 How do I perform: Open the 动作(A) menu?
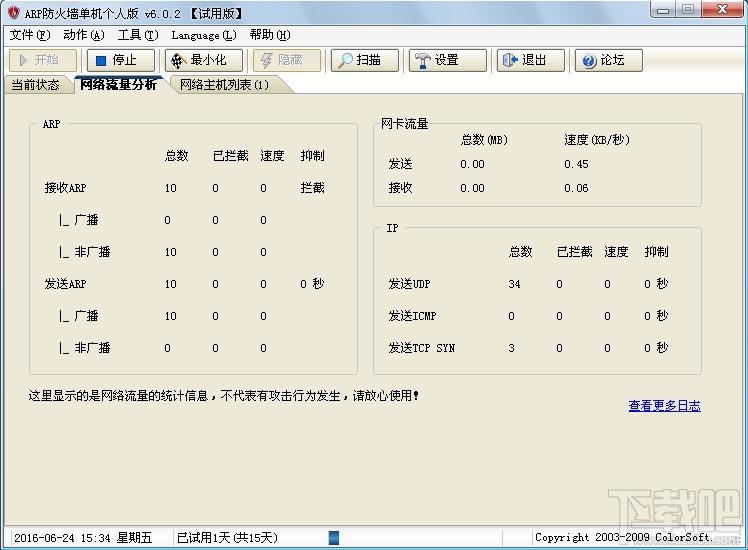click(83, 35)
